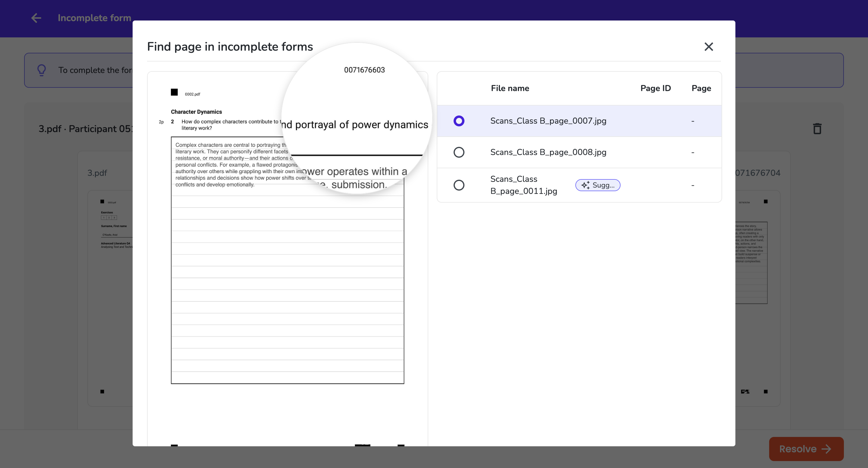
Task: Click the 0002.pdf label in the preview
Action: click(x=192, y=94)
